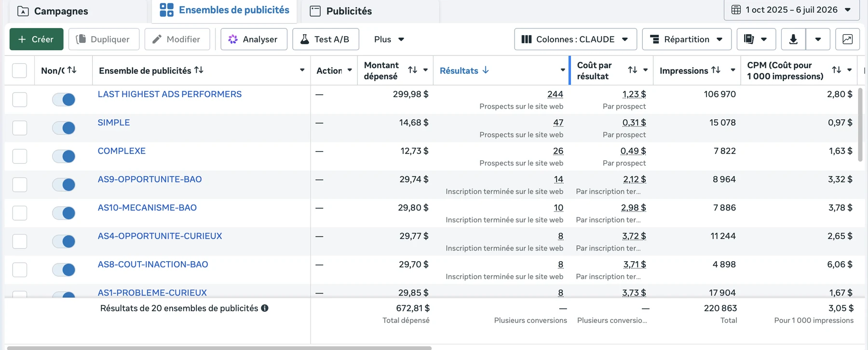Screen dimensions: 868x350
Task: Open the CPM column dropdown arrow
Action: pyautogui.click(x=850, y=70)
